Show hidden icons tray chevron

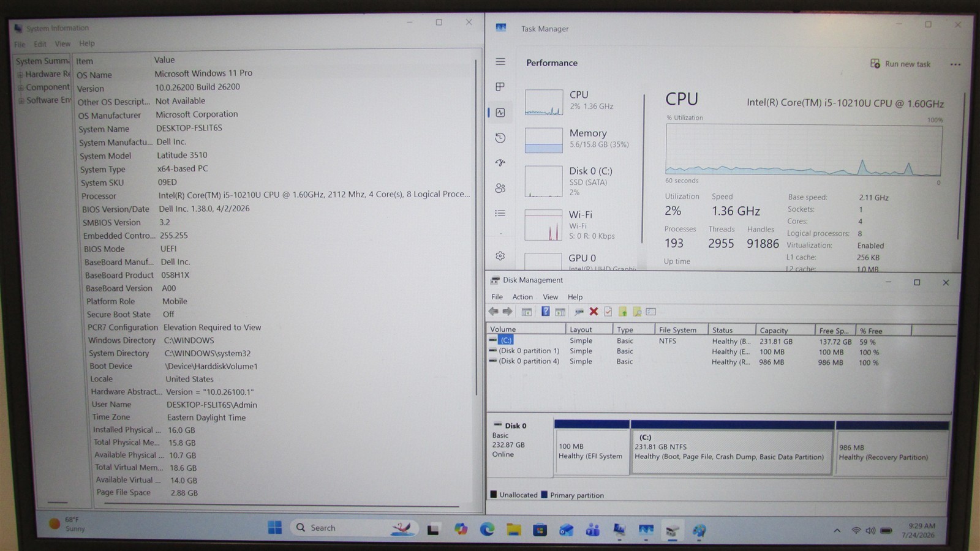pos(837,531)
